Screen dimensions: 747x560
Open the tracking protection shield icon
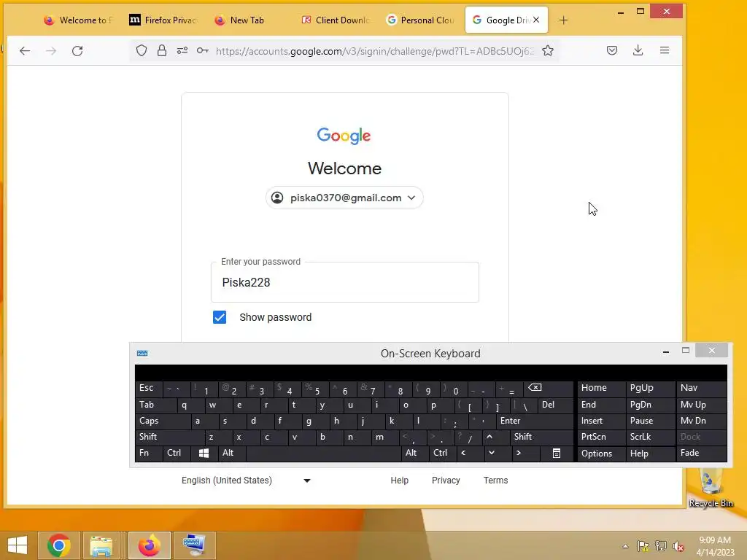coord(142,50)
